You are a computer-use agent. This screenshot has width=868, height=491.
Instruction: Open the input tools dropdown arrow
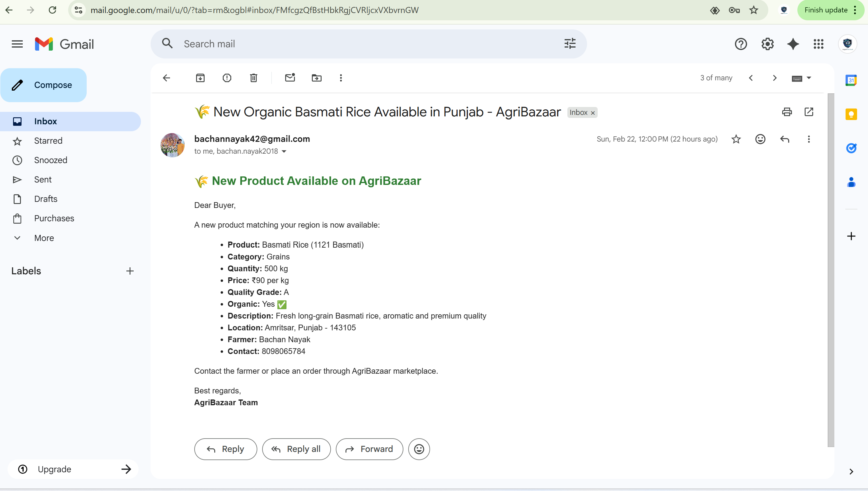coord(809,78)
